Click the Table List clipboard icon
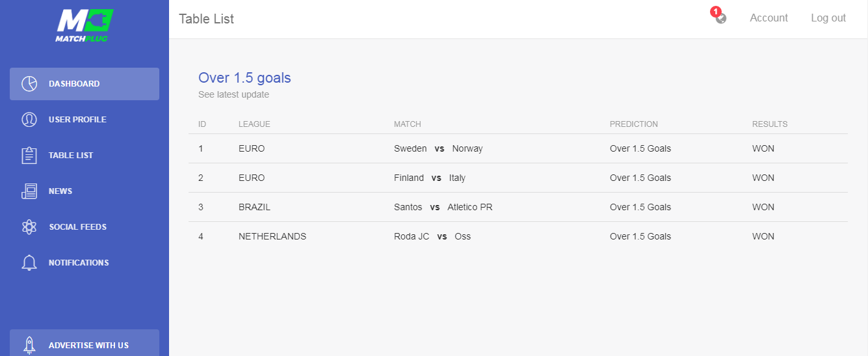Viewport: 868px width, 356px height. click(29, 156)
